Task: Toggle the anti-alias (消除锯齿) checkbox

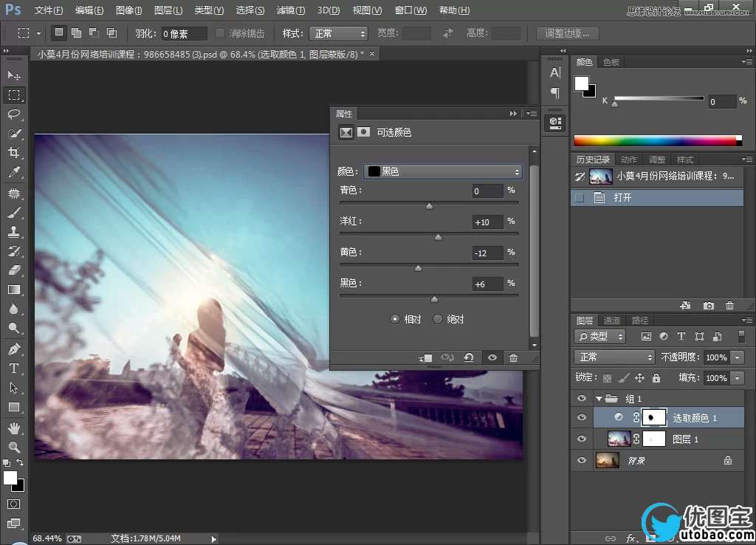Action: pos(220,33)
